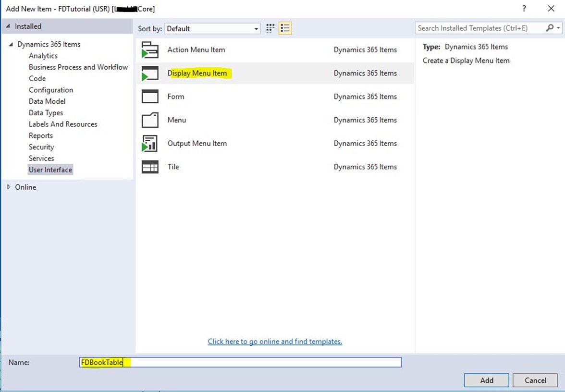Select Business Process and Workflow category
565x392 pixels.
[78, 67]
